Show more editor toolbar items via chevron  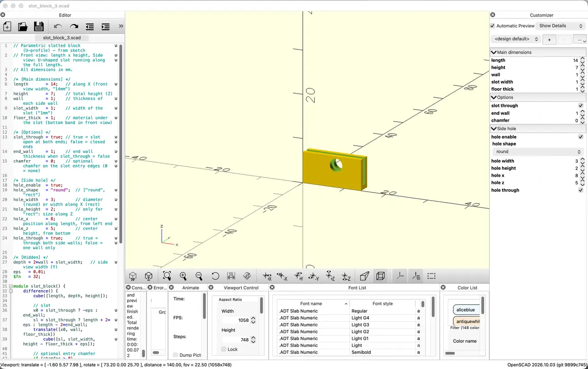click(121, 27)
